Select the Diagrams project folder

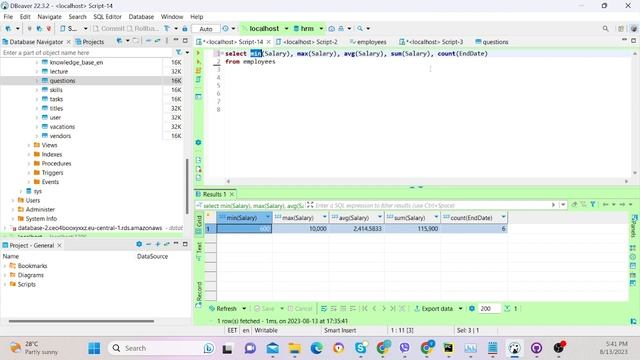click(30, 275)
